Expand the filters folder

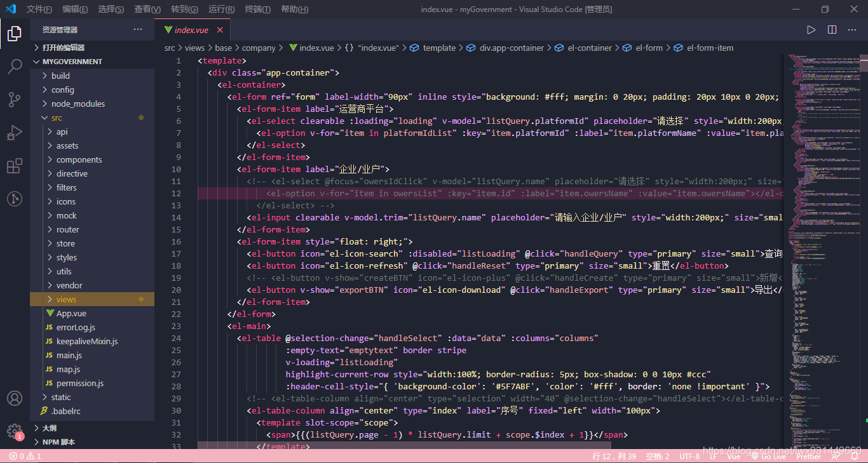[92, 187]
